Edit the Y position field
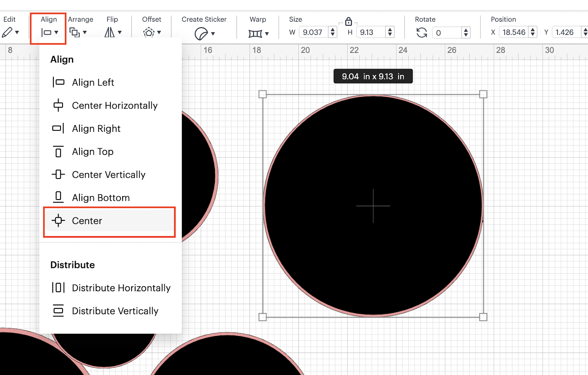 (566, 32)
